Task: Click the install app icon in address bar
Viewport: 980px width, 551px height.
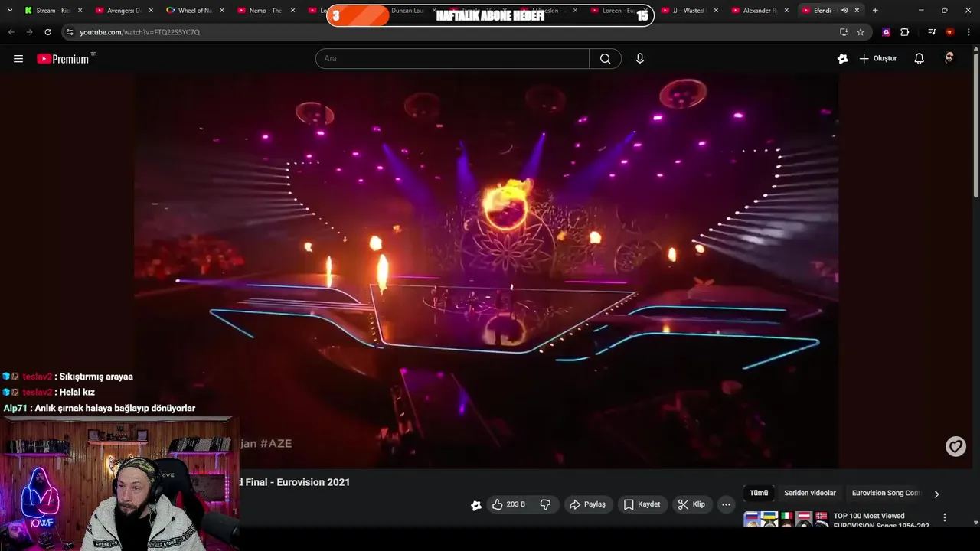Action: coord(844,32)
